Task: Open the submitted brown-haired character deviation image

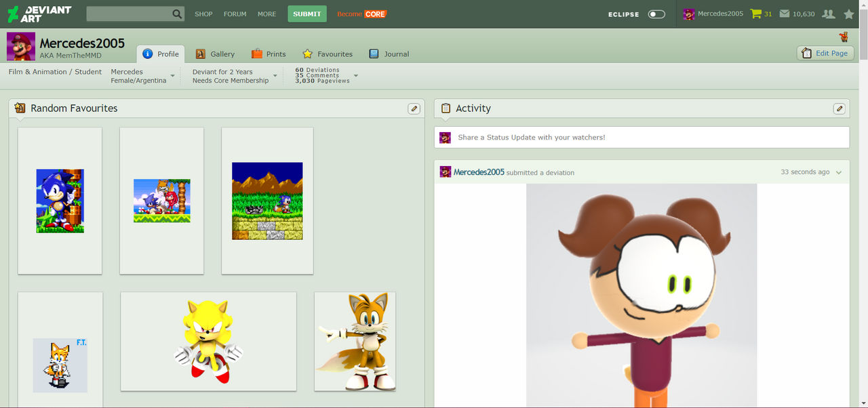Action: point(642,295)
